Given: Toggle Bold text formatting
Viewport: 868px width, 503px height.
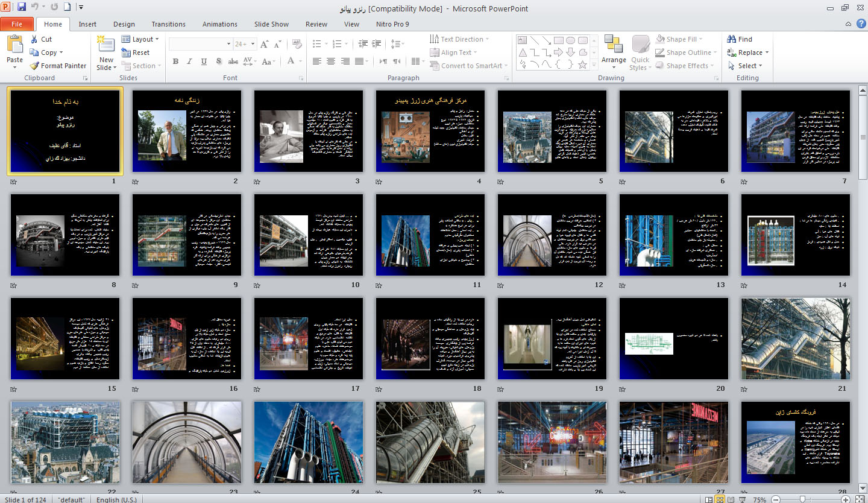Looking at the screenshot, I should pos(175,62).
